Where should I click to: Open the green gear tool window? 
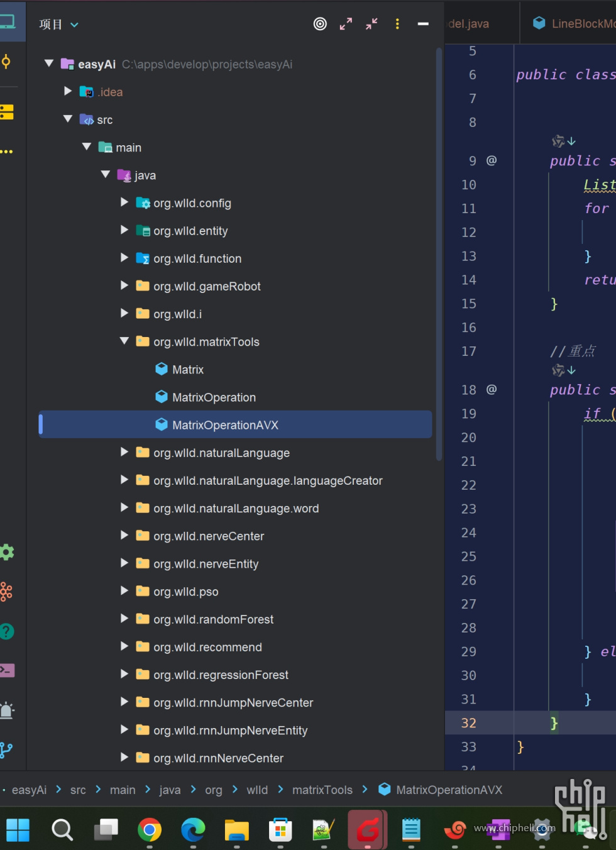6,552
